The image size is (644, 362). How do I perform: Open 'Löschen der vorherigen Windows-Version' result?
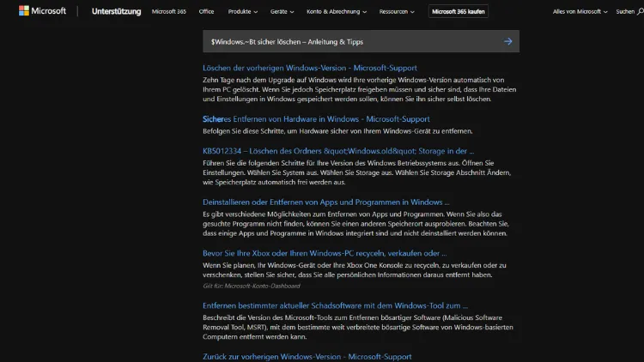coord(310,68)
